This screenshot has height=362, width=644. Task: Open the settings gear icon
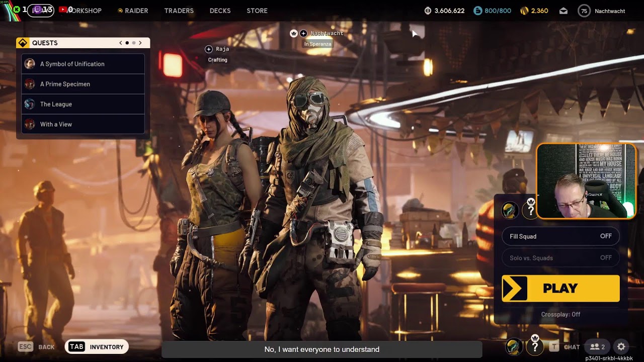point(621,346)
